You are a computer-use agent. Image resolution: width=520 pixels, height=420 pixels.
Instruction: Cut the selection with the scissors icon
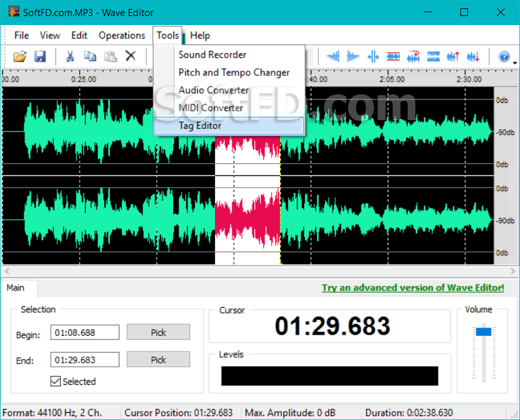tap(70, 57)
